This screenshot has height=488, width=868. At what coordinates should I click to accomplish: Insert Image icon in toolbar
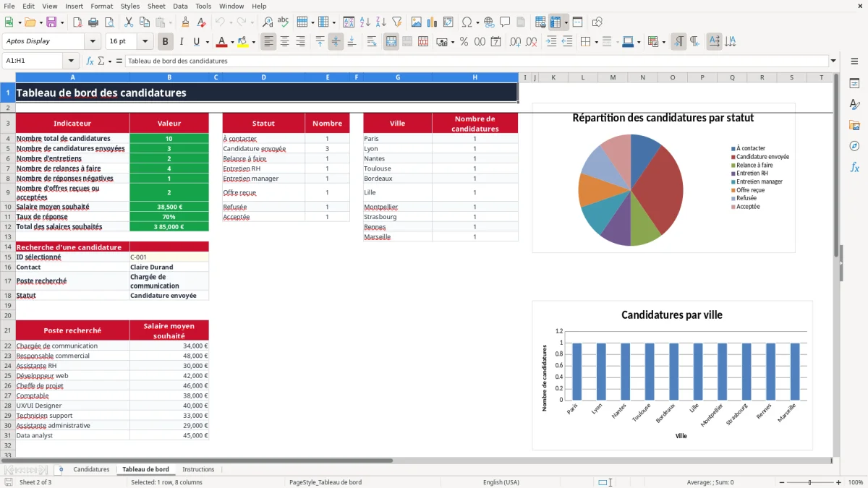click(x=417, y=22)
